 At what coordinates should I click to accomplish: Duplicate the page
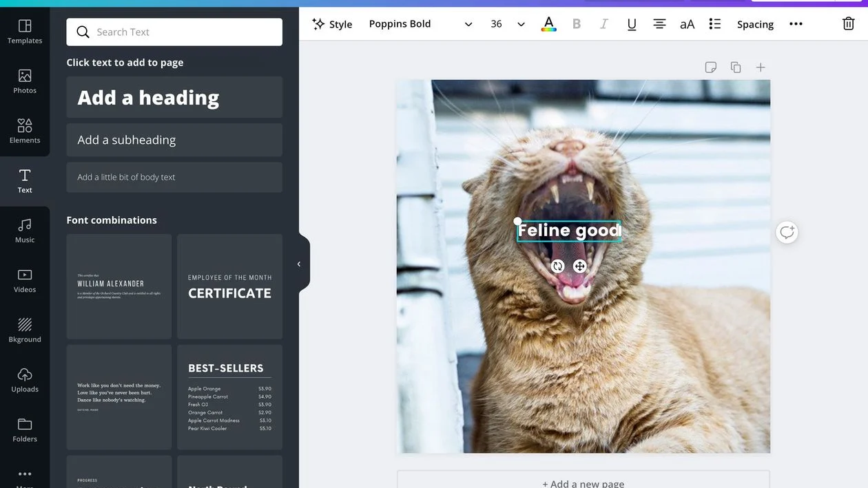[736, 67]
